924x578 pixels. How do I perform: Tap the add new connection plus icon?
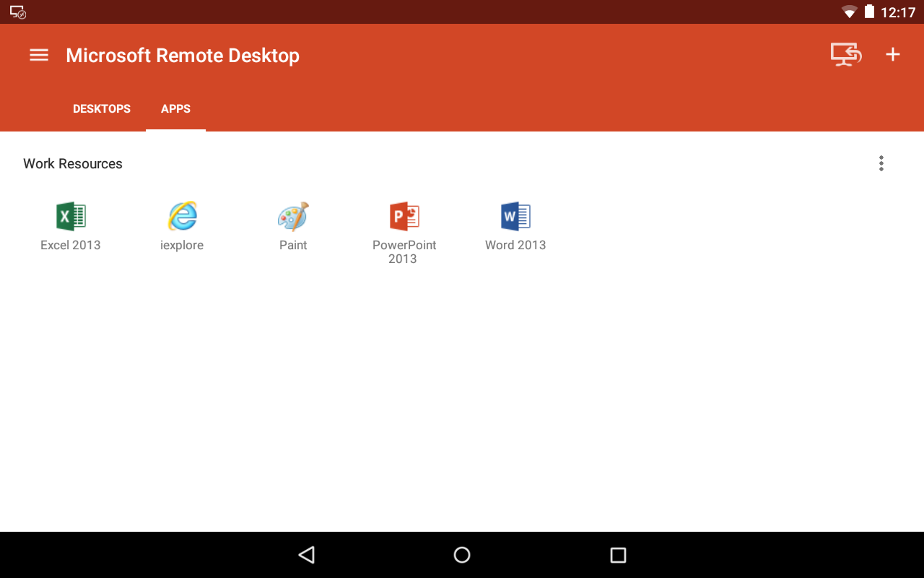[893, 54]
